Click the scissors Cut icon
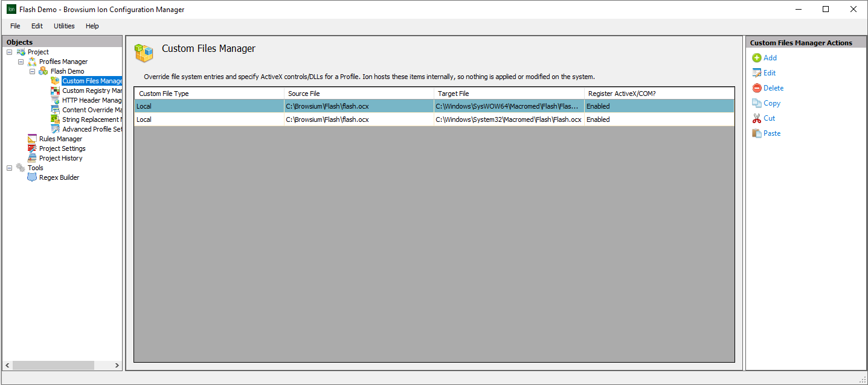This screenshot has height=385, width=868. (756, 118)
